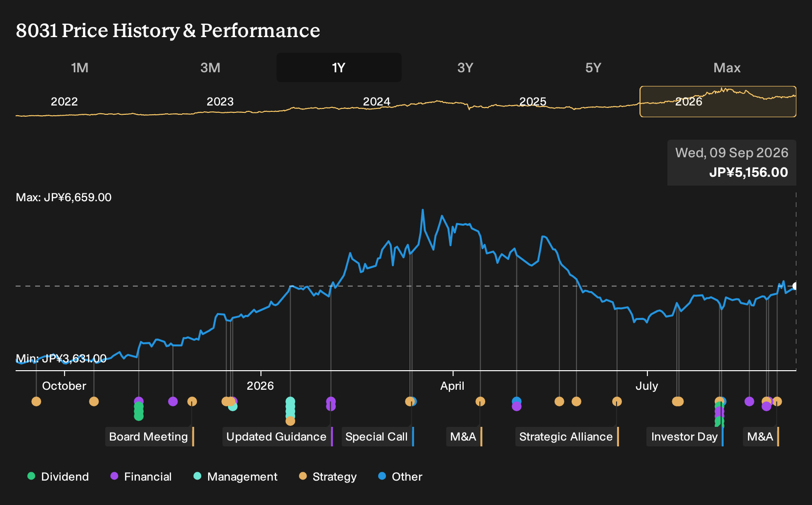Open the M&A label beside Strategic Alliance
812x505 pixels.
pyautogui.click(x=465, y=437)
